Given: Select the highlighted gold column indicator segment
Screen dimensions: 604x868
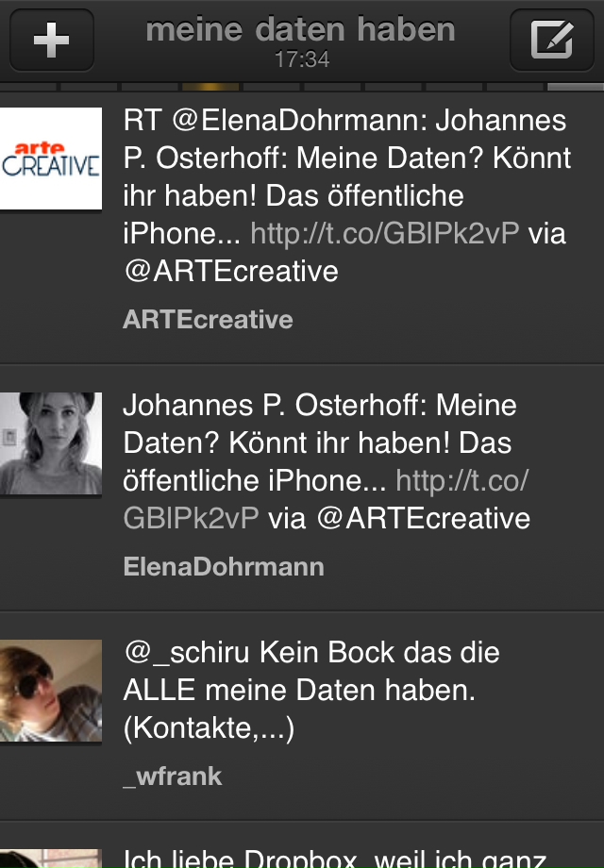Looking at the screenshot, I should (x=210, y=87).
